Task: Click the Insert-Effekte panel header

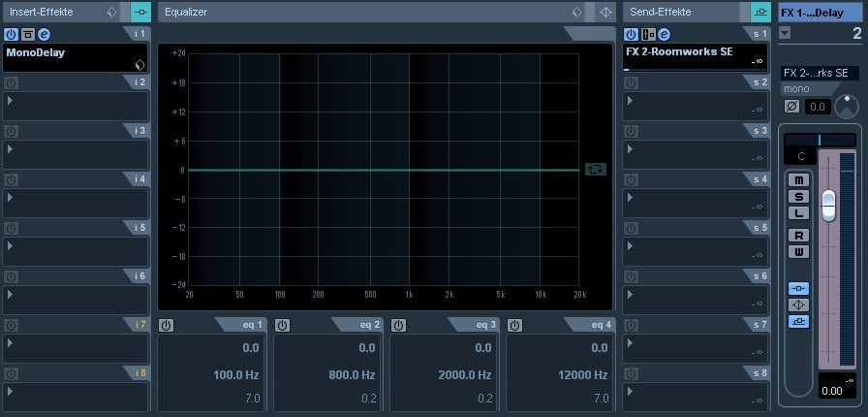Action: point(53,13)
